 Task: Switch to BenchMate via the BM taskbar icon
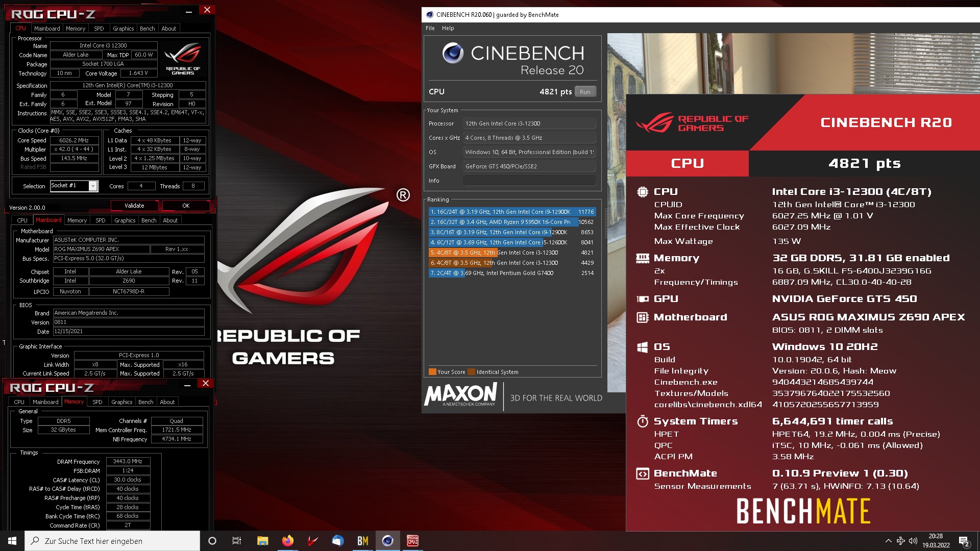tap(362, 541)
